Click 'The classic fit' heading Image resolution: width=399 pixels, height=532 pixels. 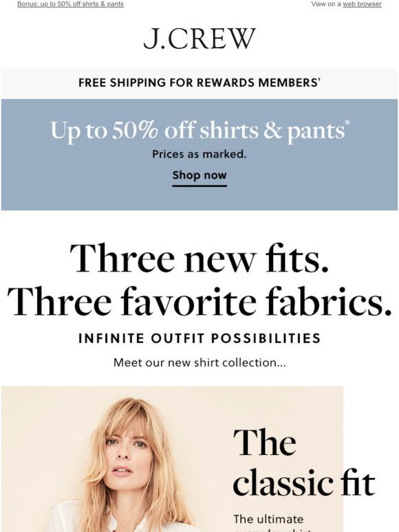304,463
